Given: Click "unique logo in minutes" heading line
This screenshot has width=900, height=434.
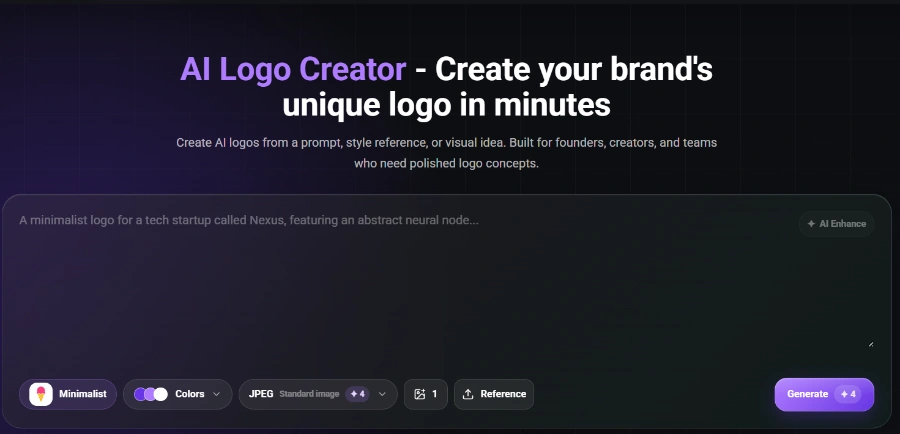Looking at the screenshot, I should pos(447,105).
